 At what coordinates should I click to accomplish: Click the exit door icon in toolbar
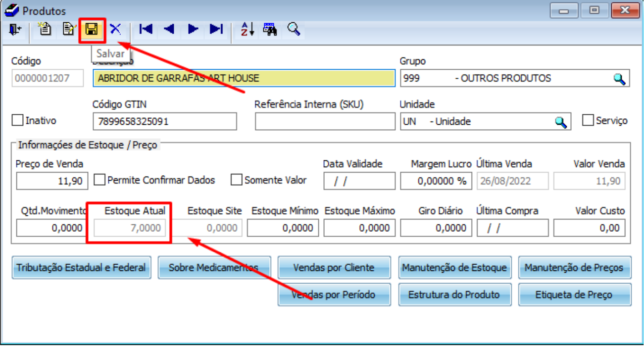15,30
